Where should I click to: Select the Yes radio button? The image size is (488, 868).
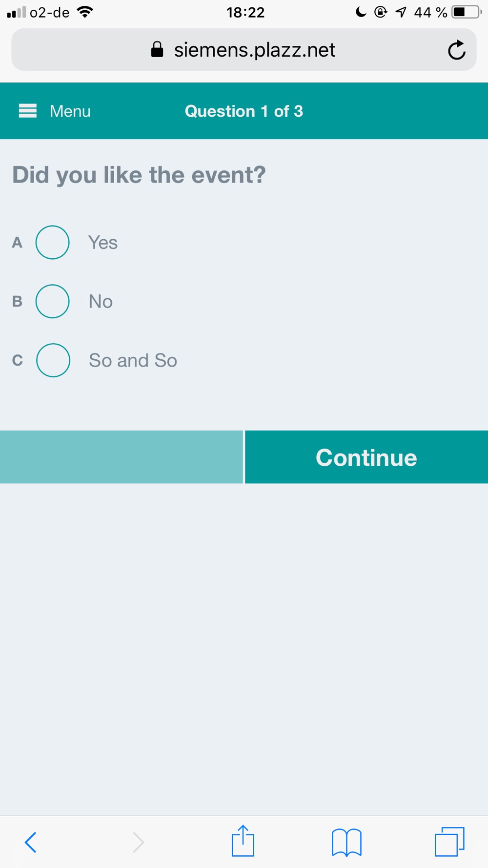tap(52, 242)
